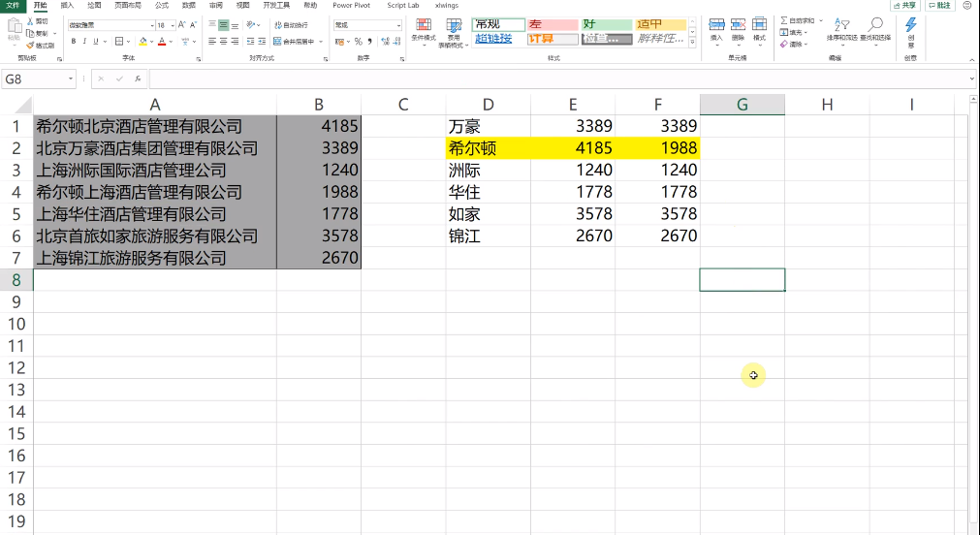Click the decrease indent icon

click(251, 42)
